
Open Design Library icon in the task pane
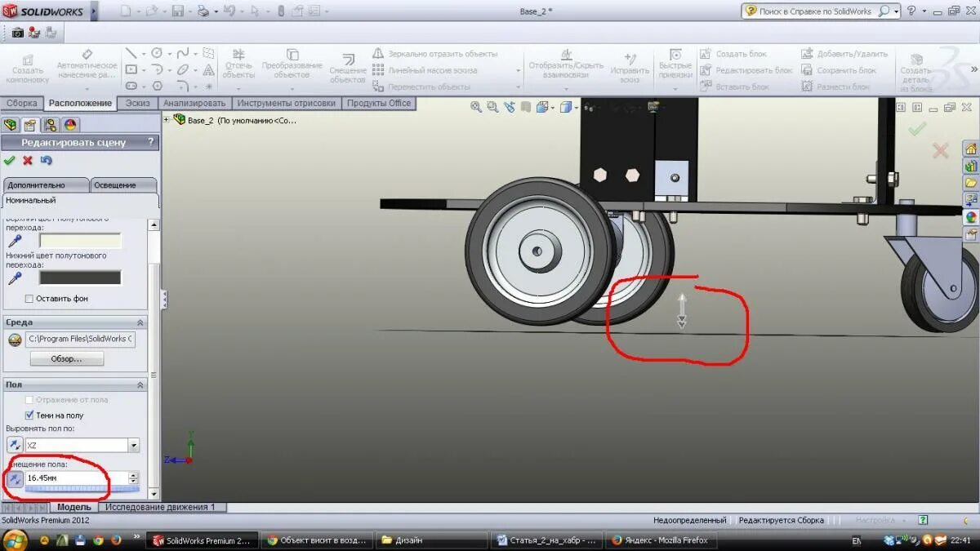(971, 166)
